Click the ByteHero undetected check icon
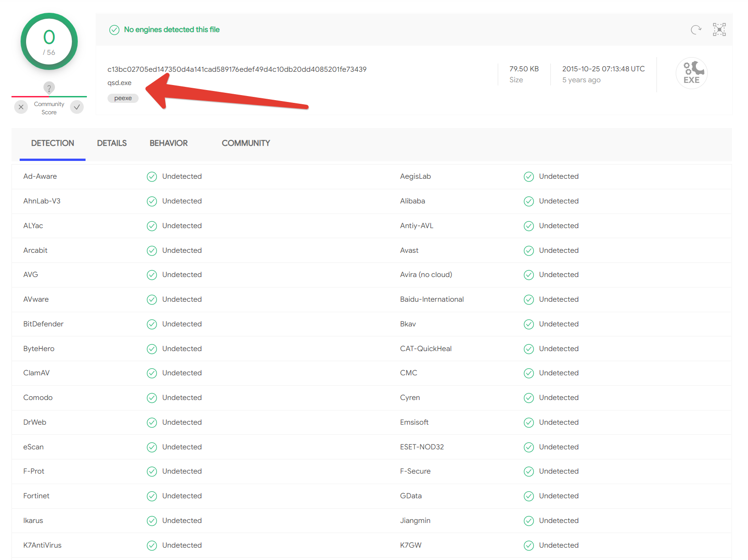The width and height of the screenshot is (748, 560). click(x=152, y=349)
